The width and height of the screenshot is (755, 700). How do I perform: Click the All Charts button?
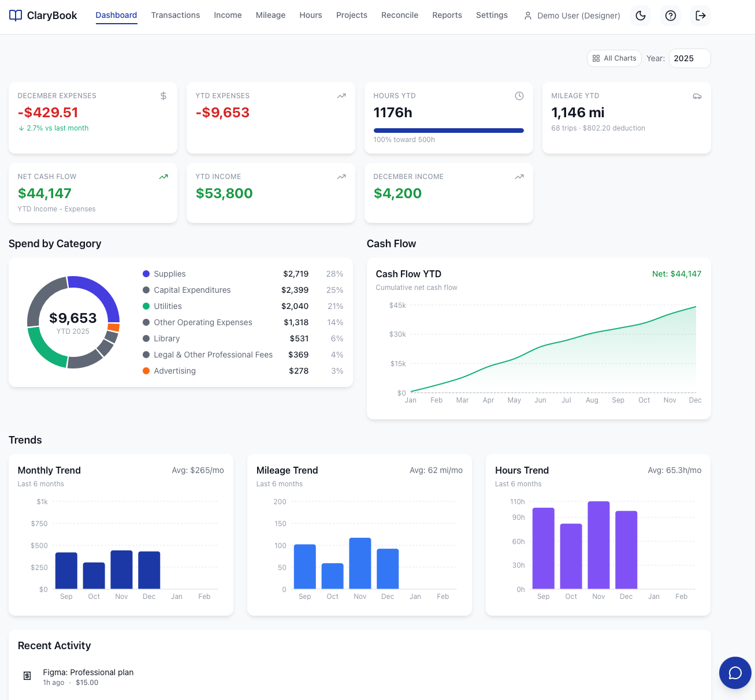tap(614, 58)
